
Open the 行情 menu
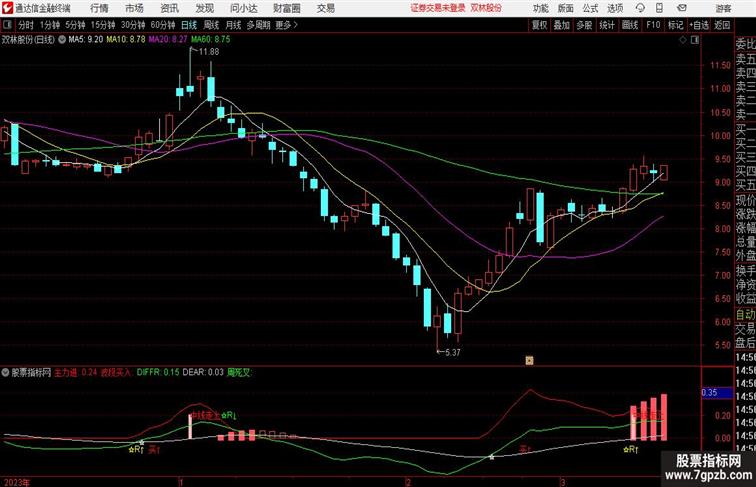99,8
